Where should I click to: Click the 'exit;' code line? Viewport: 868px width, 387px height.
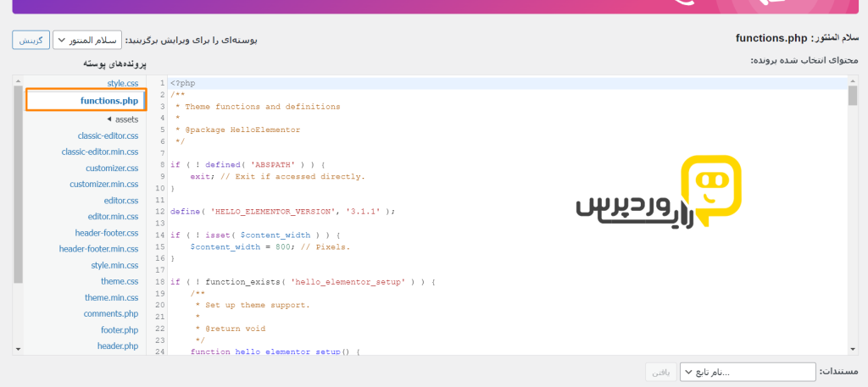tap(278, 176)
